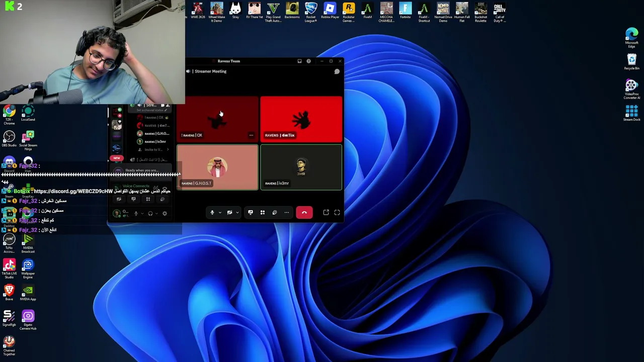This screenshot has width=644, height=362.
Task: Open Discord help
Action: tap(308, 61)
